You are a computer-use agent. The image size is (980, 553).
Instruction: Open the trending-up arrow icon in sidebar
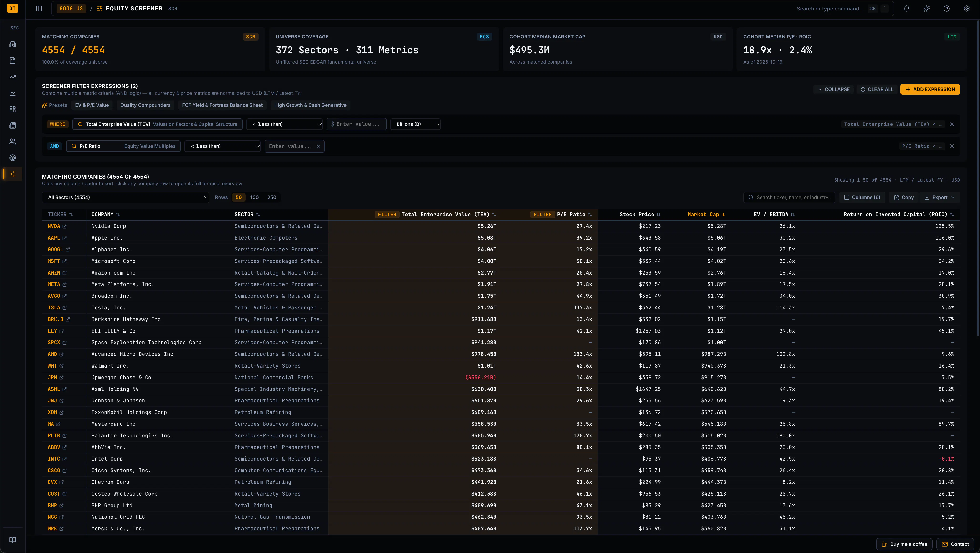point(13,77)
